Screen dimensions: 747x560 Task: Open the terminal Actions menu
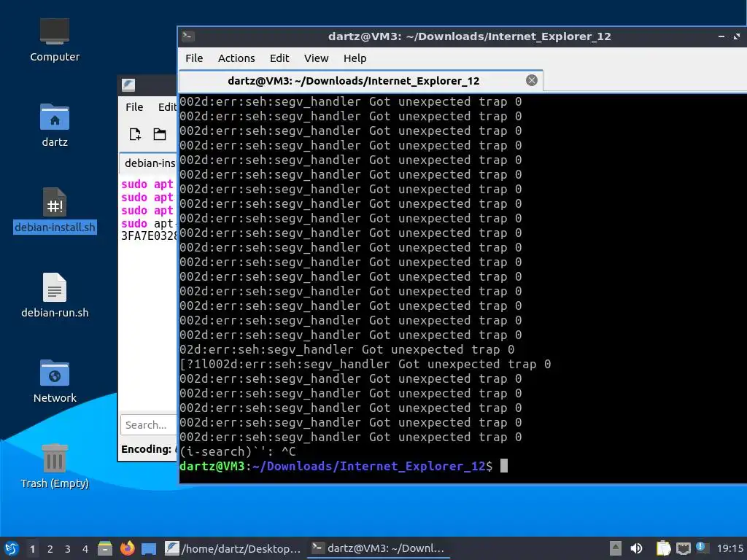click(x=236, y=58)
